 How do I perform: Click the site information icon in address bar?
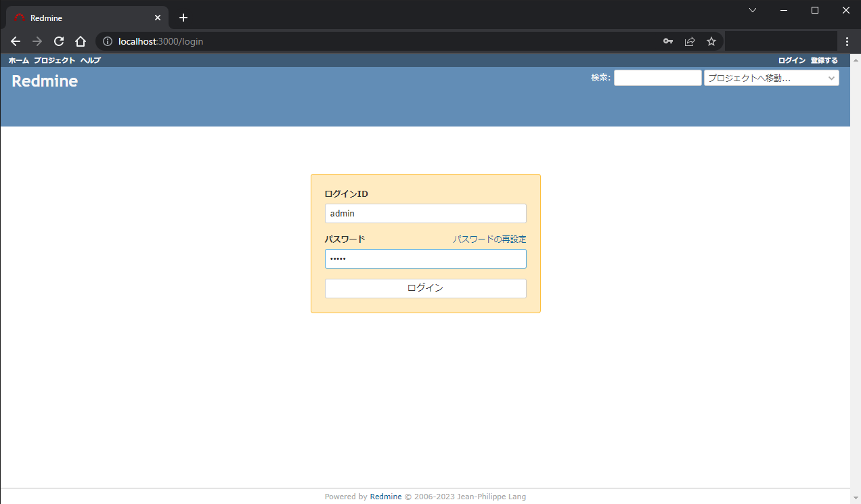point(107,41)
